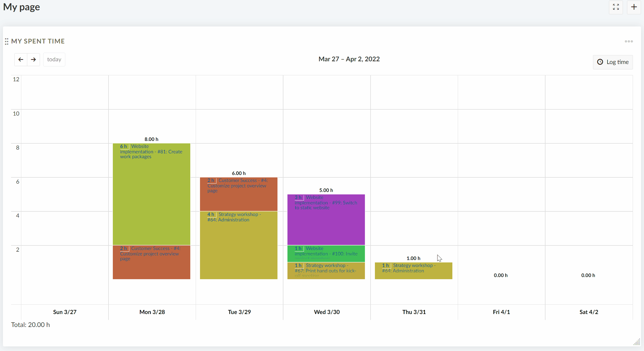Click the Log time button
The height and width of the screenshot is (351, 644).
coord(613,62)
